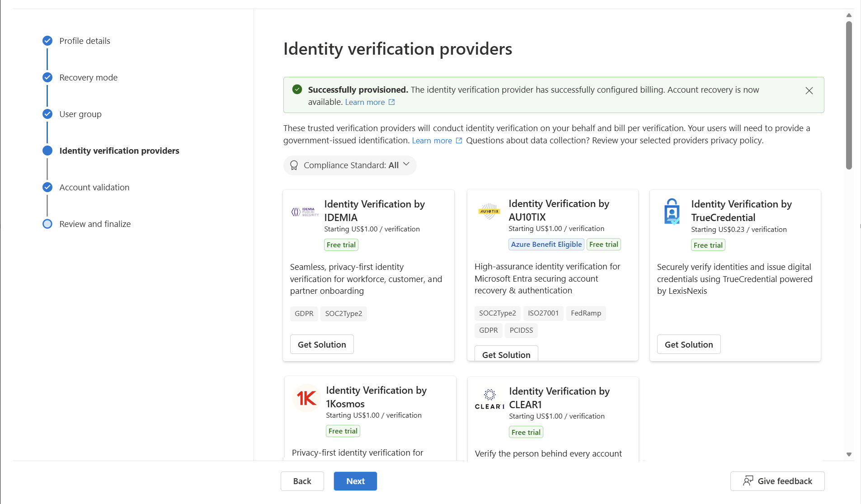Click the AU10TIX GDPR compliance tag
This screenshot has height=504, width=861.
[x=489, y=330]
